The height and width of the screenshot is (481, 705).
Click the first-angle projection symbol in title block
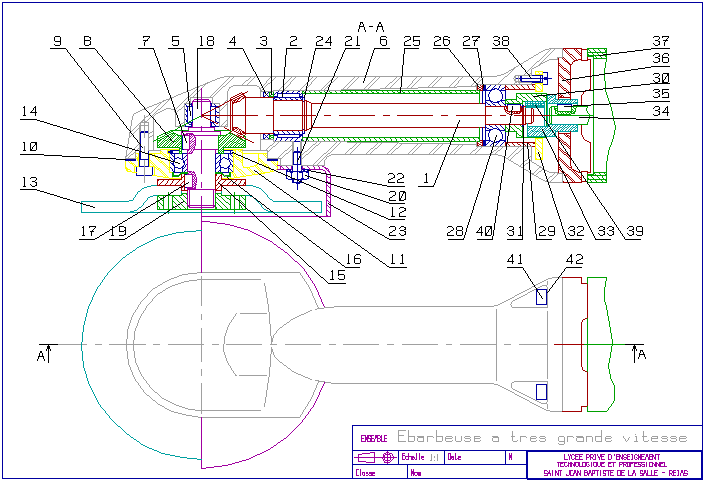[375, 458]
